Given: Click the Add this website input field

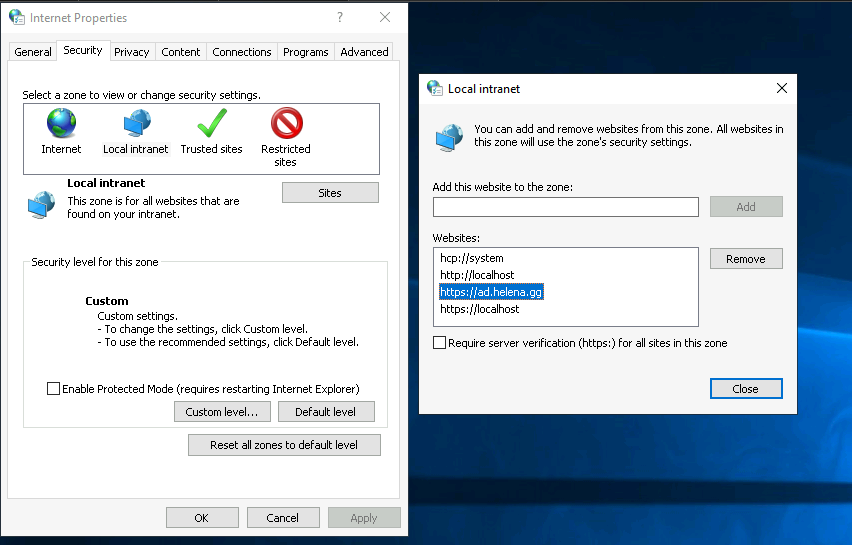Looking at the screenshot, I should (x=565, y=207).
